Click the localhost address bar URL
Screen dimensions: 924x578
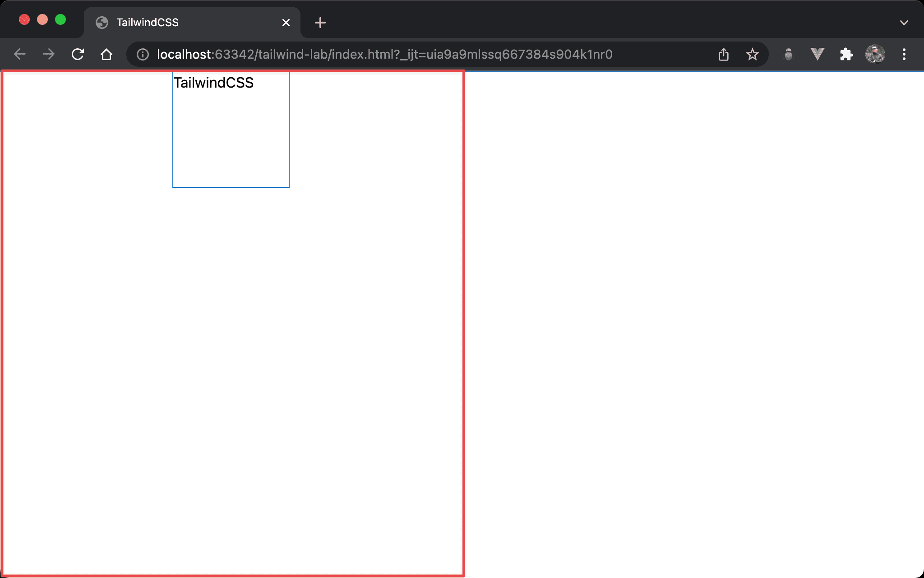[384, 55]
